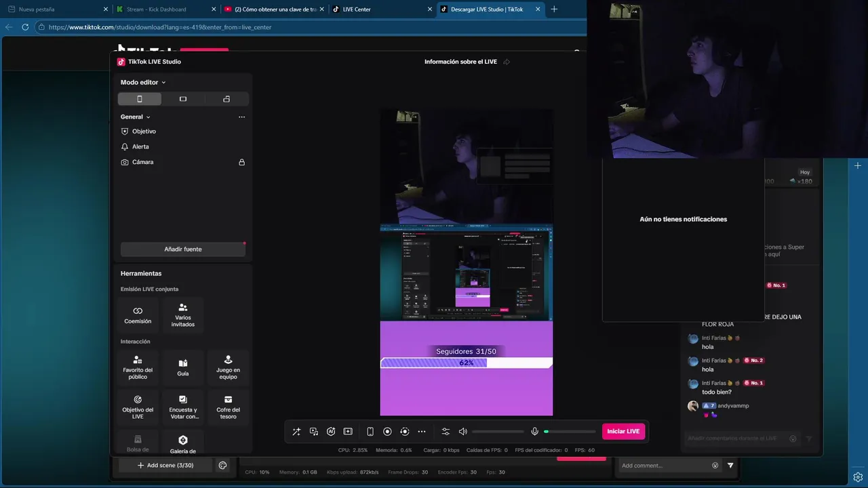Click the palette theme icon beside Add scene
Screen dimensions: 868x488
coord(222,466)
